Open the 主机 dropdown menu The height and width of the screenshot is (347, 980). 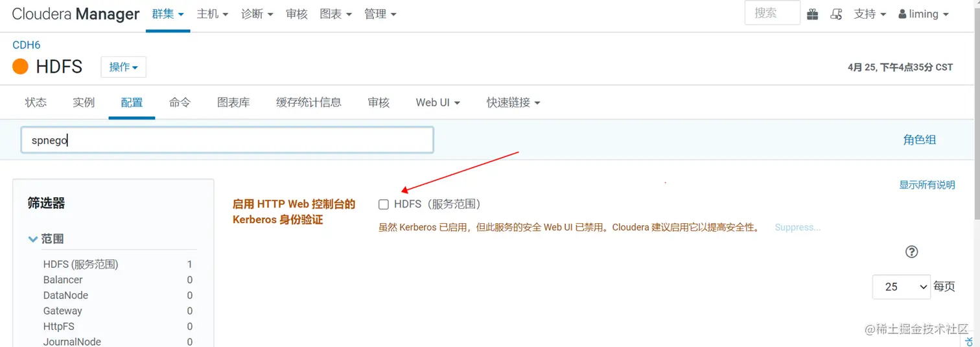[x=213, y=14]
